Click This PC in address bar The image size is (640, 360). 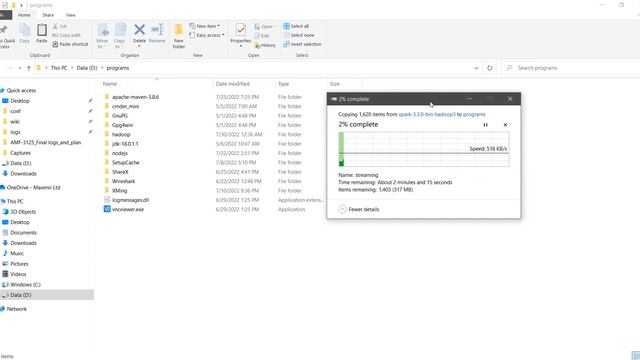coord(59,68)
